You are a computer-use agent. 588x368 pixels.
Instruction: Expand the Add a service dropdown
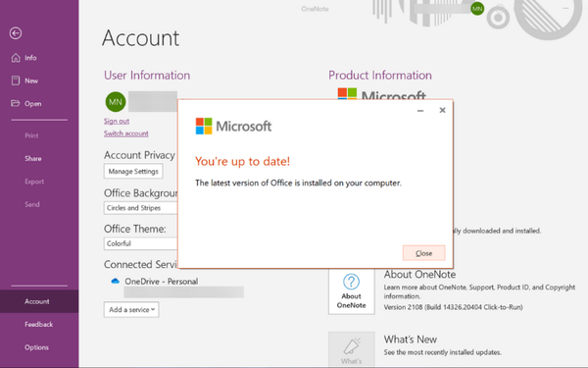click(131, 310)
